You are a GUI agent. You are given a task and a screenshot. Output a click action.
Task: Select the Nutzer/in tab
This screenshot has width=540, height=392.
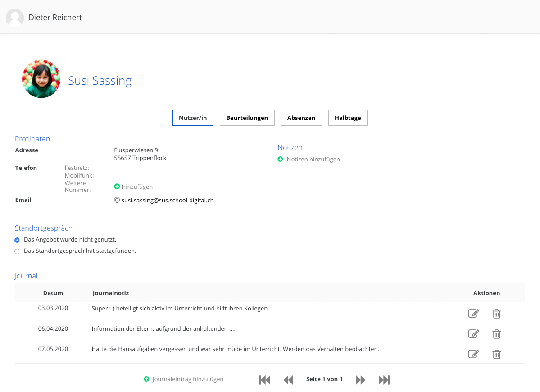[193, 118]
